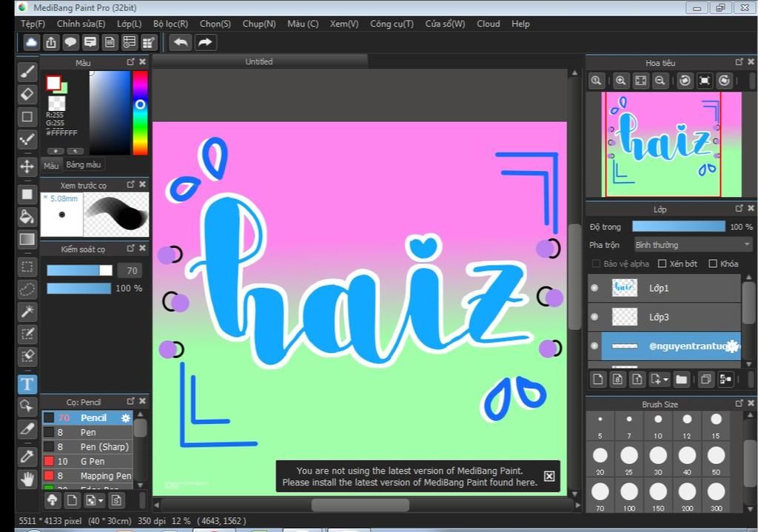Detach the Màu color panel

(x=130, y=62)
